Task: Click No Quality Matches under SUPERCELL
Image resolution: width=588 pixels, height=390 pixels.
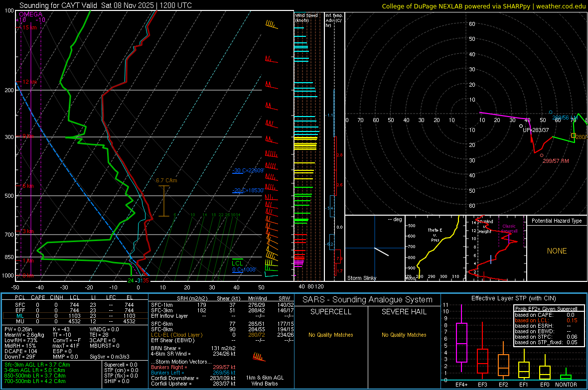Action: point(331,335)
